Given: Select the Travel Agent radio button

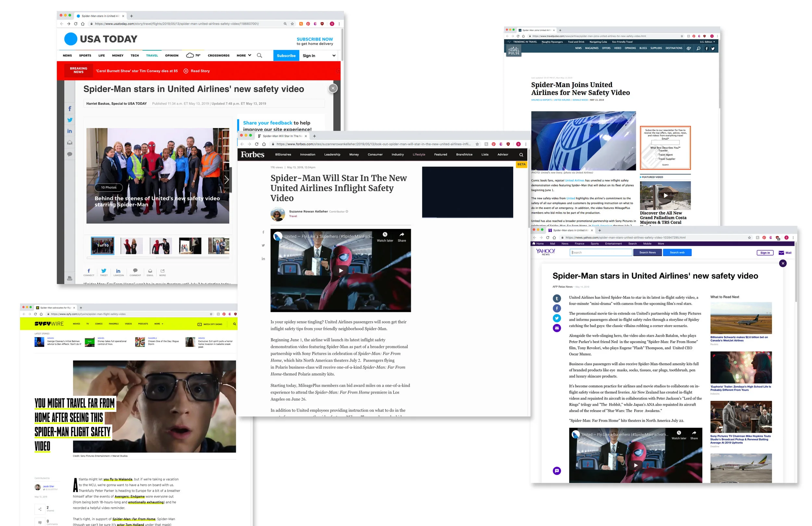Looking at the screenshot, I should [656, 155].
